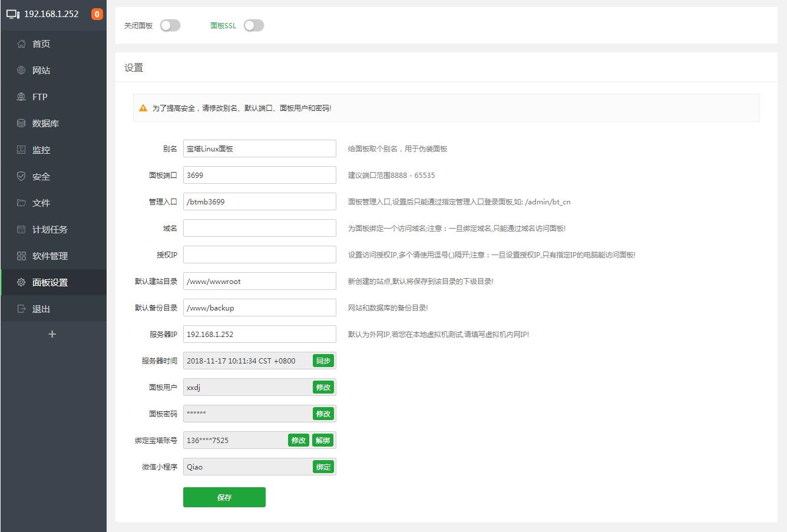Viewport: 787px width, 532px height.
Task: Click the 面板端口 input field
Action: [x=259, y=175]
